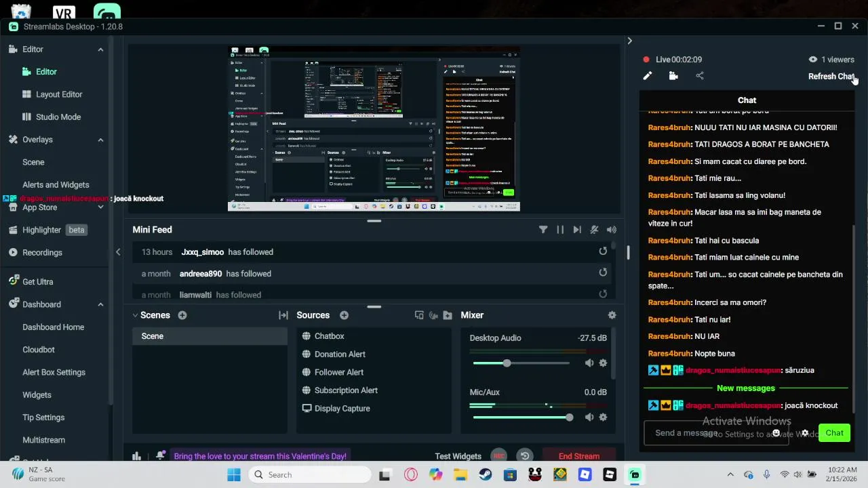This screenshot has width=868, height=488.
Task: Collapse the chat panel with chevron
Action: click(x=629, y=41)
